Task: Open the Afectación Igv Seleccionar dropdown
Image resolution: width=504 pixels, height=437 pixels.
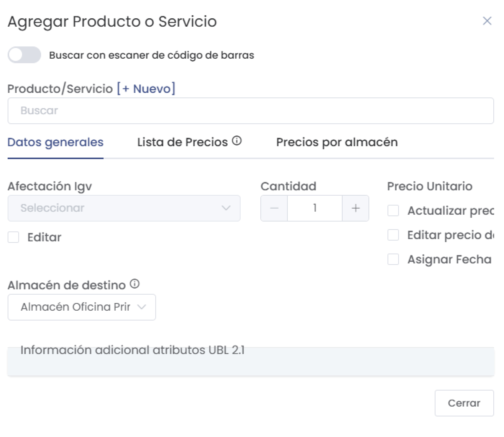Action: point(124,208)
